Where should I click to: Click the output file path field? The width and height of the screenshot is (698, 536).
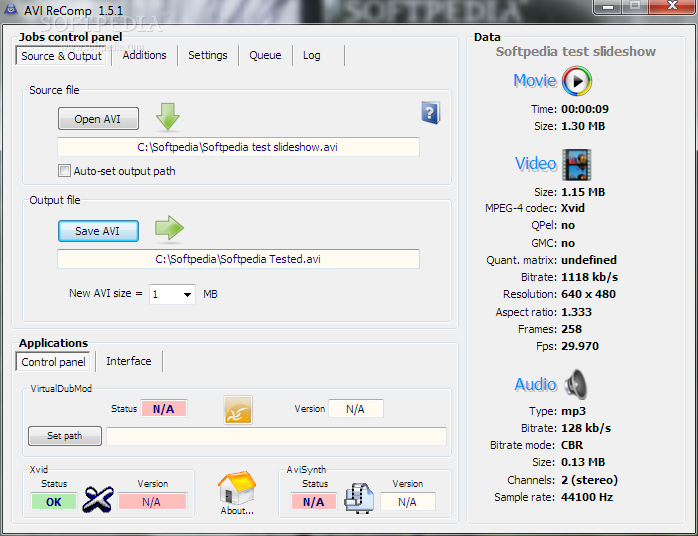click(x=238, y=259)
